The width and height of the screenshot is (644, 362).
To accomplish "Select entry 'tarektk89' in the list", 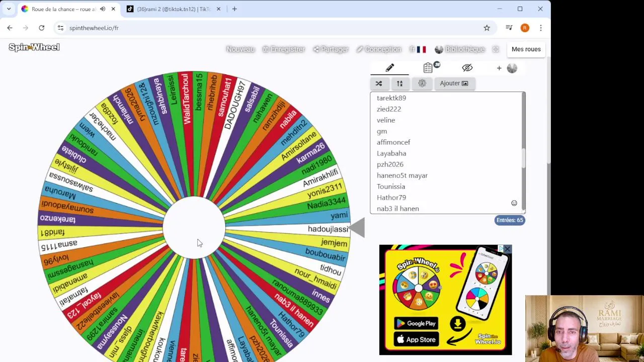I will coord(391,98).
